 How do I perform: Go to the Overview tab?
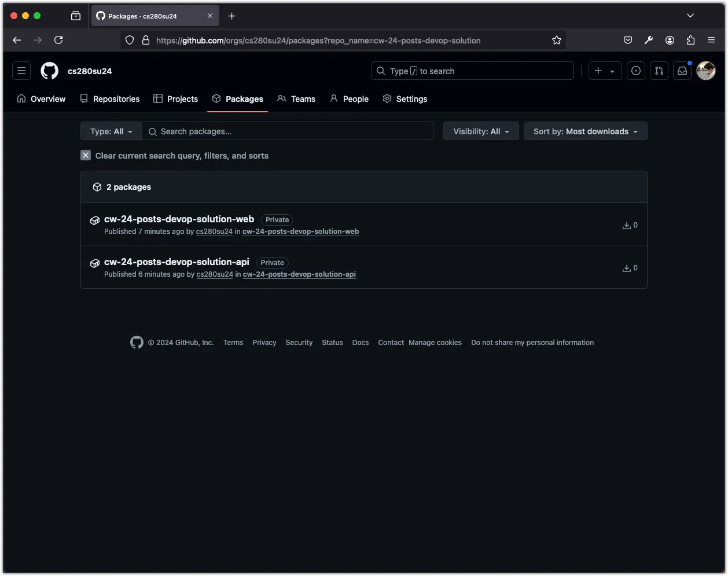[x=41, y=99]
